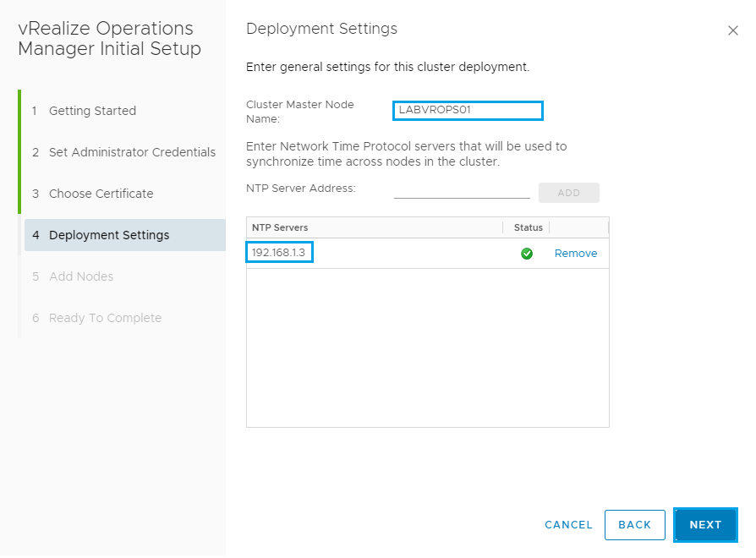
Task: Click the Status column header
Action: coord(528,227)
